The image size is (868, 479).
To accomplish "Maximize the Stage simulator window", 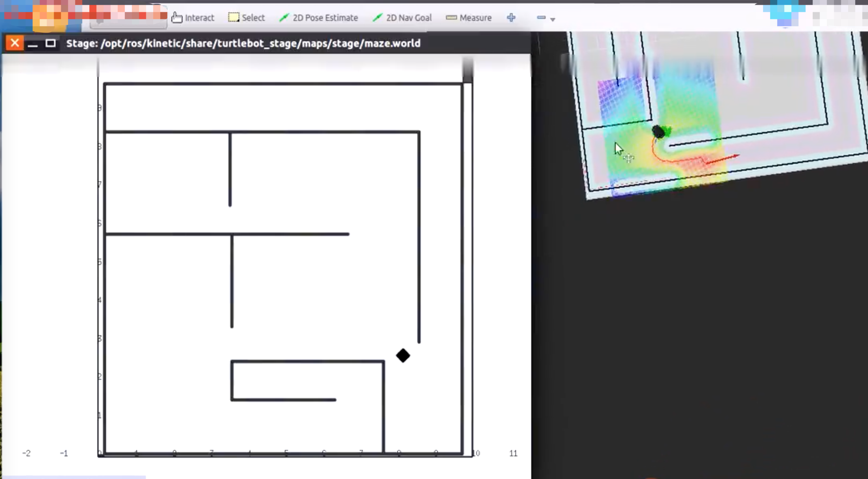I will point(51,43).
